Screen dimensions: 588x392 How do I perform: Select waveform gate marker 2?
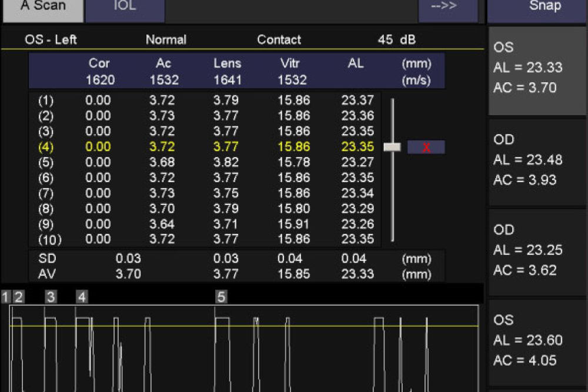[18, 297]
